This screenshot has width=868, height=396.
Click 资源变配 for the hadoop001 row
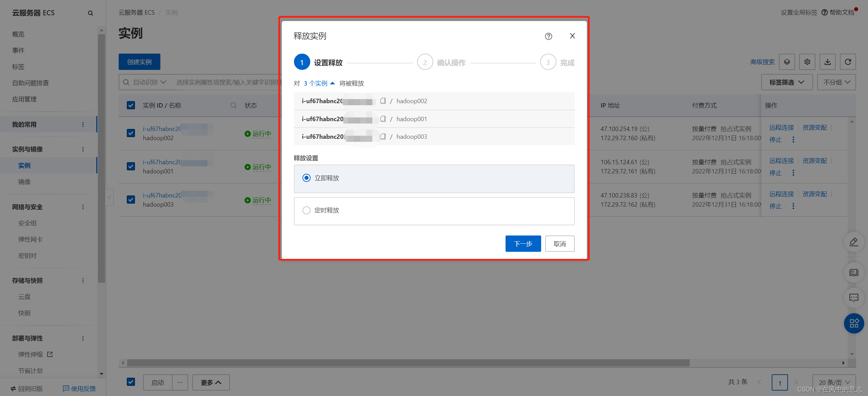(814, 161)
